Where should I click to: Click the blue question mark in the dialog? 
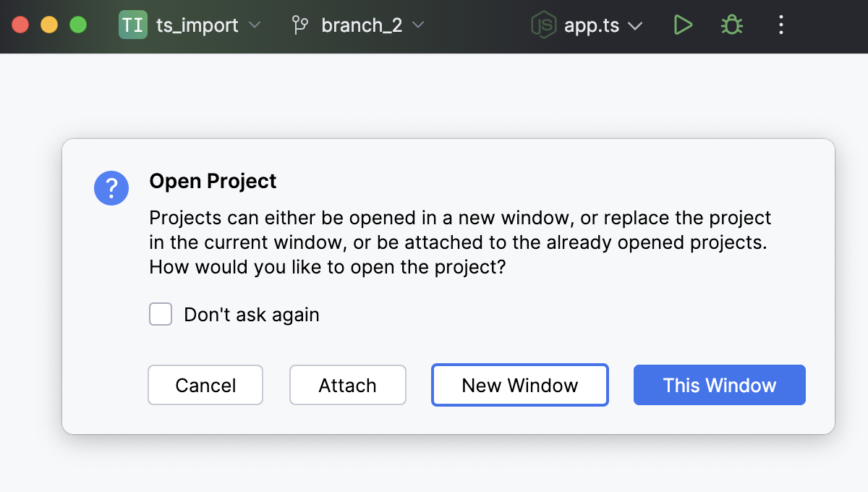pos(111,187)
